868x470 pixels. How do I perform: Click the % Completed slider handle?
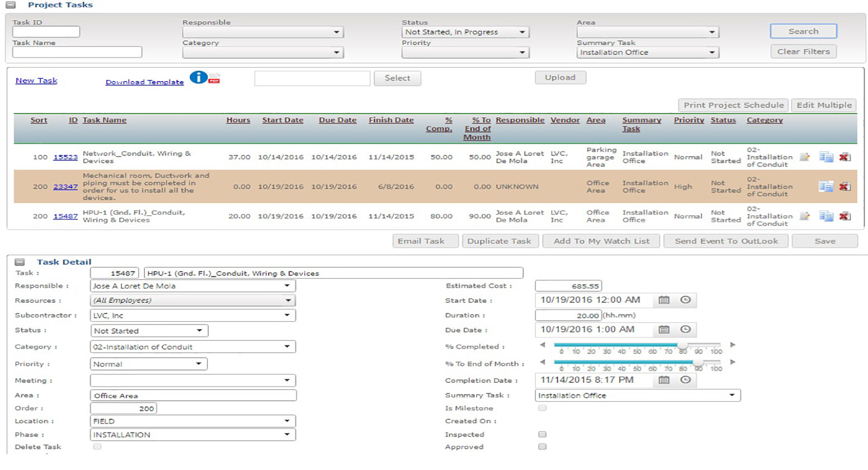[x=683, y=345]
